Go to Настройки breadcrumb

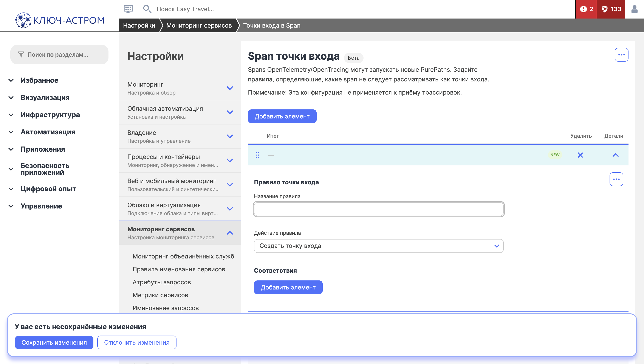(x=139, y=25)
